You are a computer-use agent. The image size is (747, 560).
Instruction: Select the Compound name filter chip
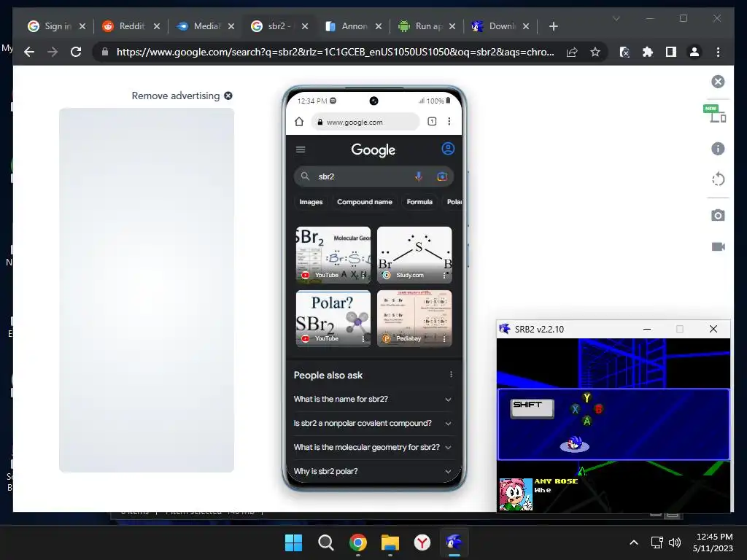point(365,202)
